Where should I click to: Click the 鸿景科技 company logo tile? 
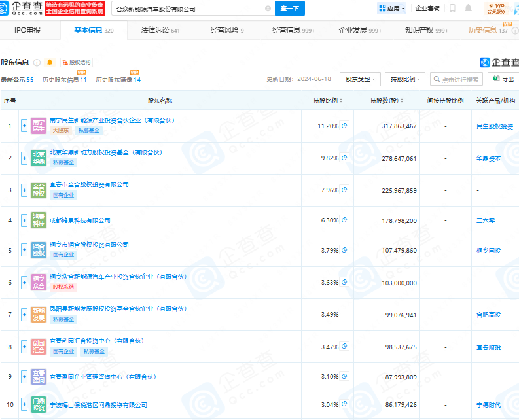(39, 220)
